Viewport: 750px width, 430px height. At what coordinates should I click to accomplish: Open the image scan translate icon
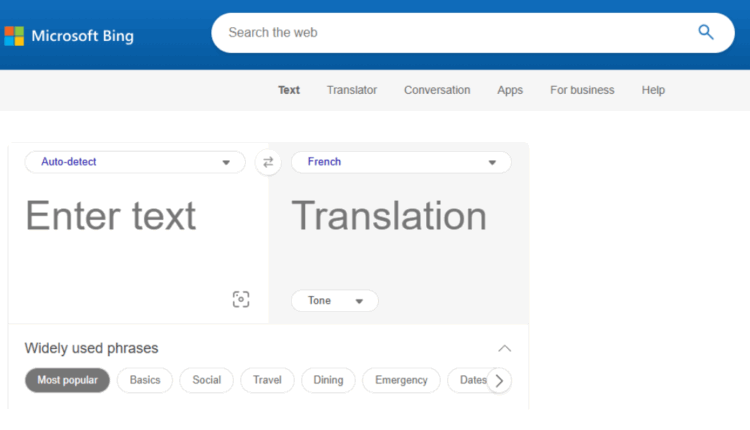point(240,299)
